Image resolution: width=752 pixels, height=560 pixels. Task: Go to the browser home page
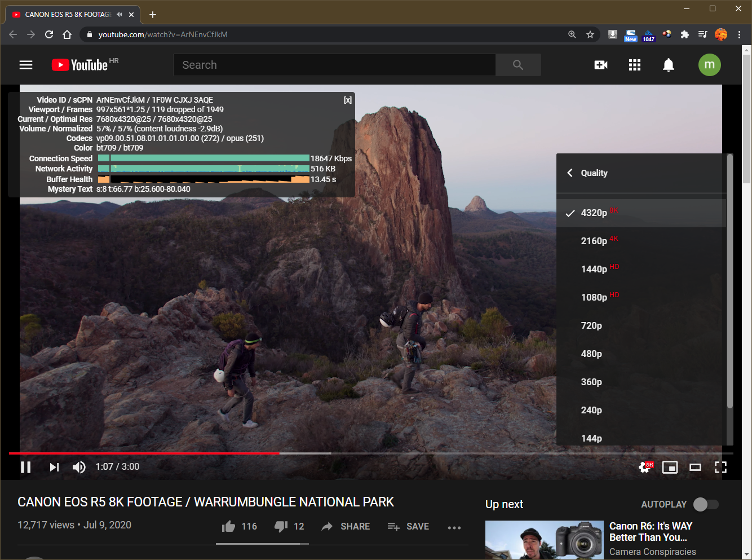pos(67,34)
